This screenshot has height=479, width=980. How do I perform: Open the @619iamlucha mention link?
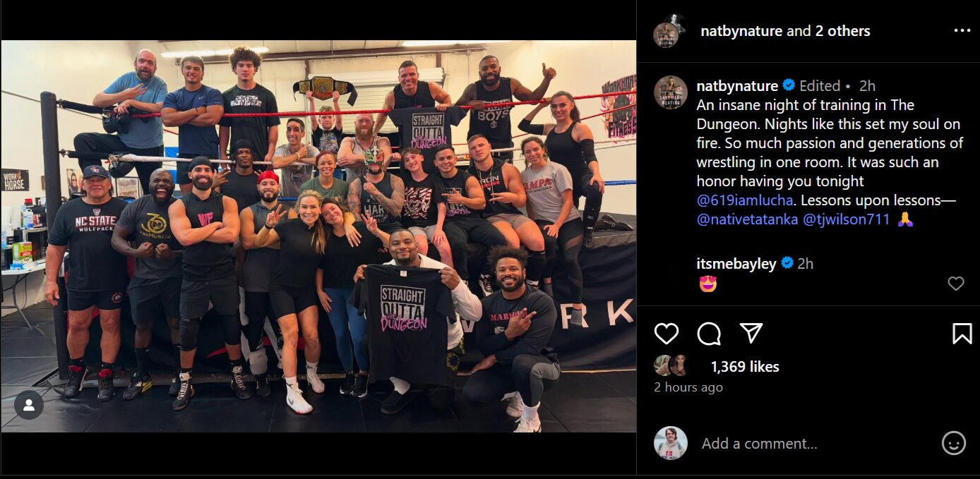click(743, 200)
